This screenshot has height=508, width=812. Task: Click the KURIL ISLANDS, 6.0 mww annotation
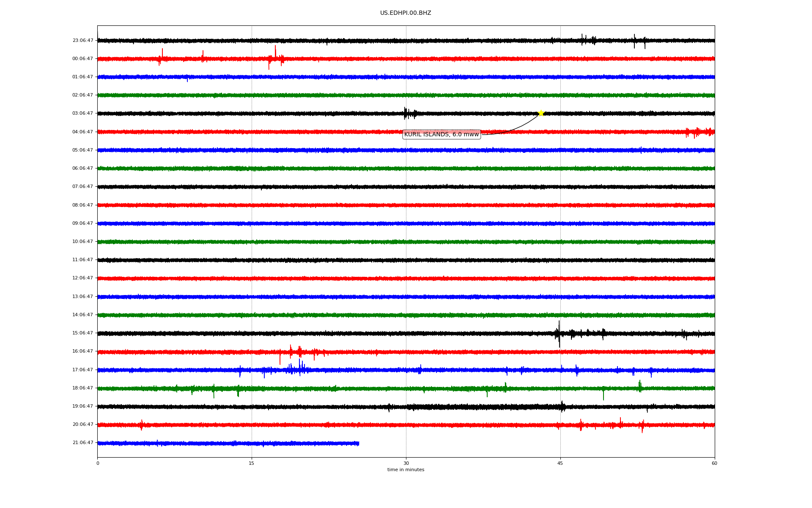[x=442, y=135]
